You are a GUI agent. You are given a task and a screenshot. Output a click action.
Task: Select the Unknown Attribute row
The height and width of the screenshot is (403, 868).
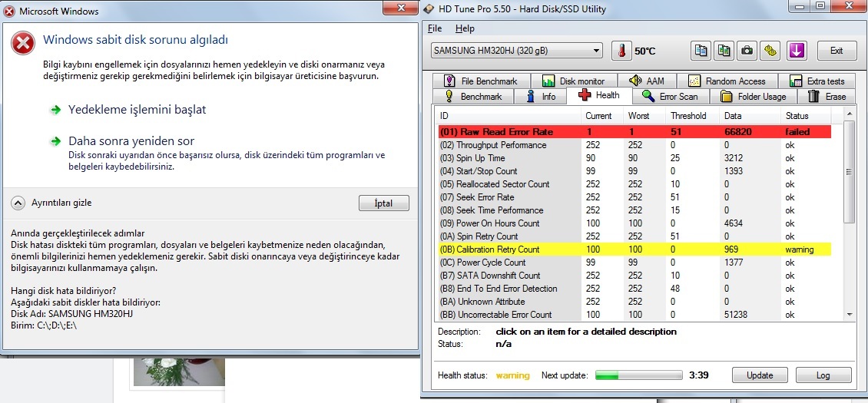point(634,302)
